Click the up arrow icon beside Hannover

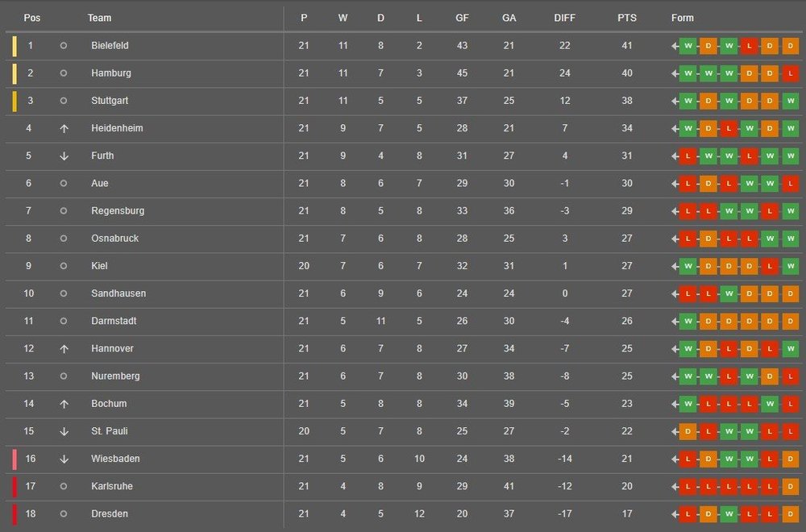click(64, 349)
